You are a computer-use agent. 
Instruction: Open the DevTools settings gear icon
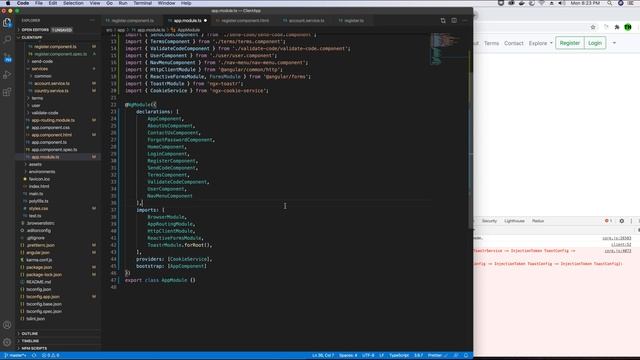[622, 221]
